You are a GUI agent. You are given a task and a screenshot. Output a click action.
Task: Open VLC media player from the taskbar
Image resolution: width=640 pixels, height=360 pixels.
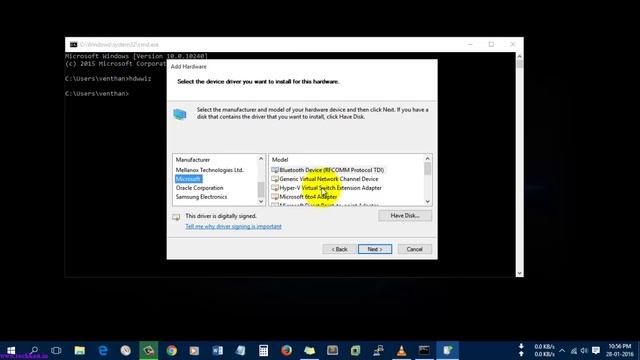[x=401, y=350]
